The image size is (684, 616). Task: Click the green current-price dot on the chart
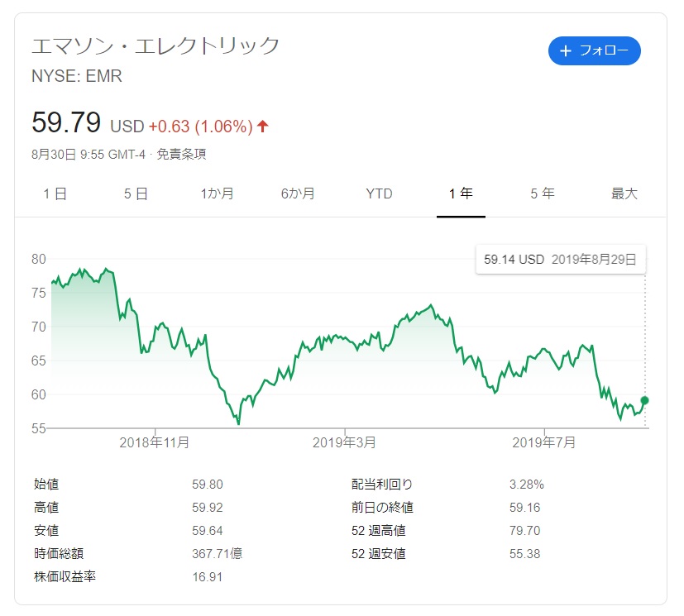pyautogui.click(x=645, y=400)
